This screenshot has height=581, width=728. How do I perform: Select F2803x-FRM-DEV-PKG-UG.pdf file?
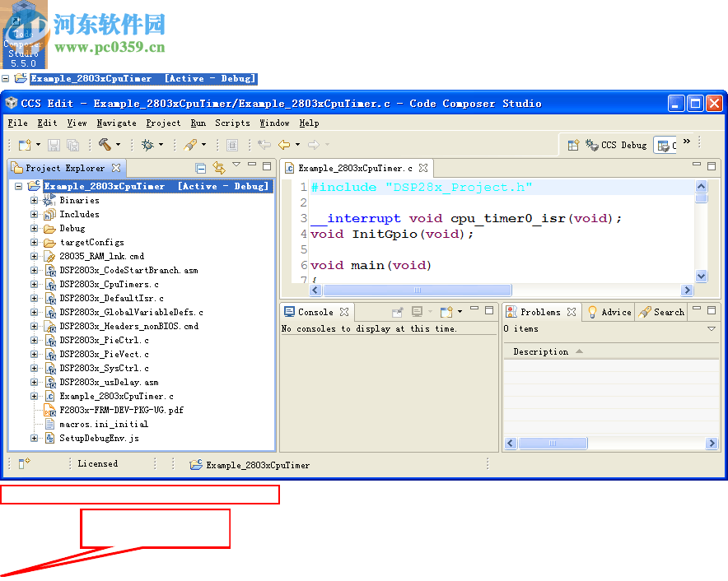(121, 410)
